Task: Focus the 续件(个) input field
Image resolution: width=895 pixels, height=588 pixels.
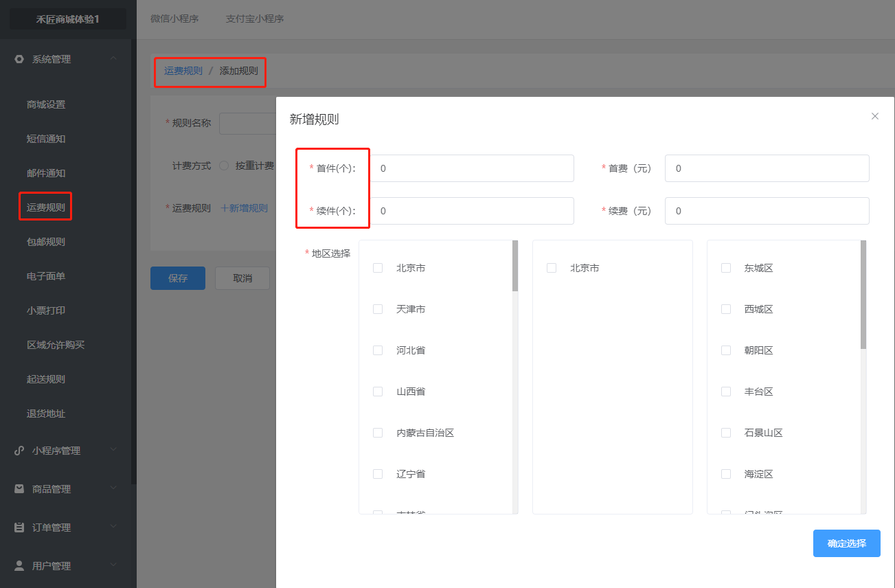Action: pyautogui.click(x=472, y=211)
